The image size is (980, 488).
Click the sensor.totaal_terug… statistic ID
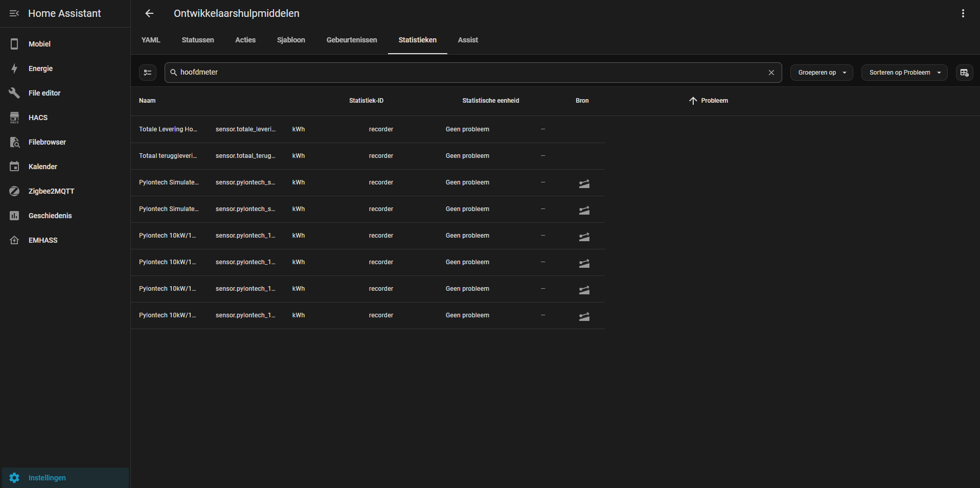245,156
